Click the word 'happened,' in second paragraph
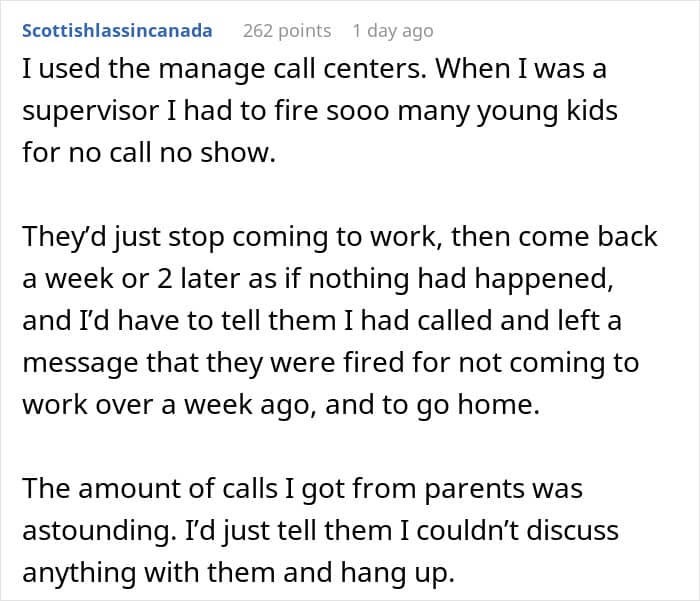 (544, 280)
